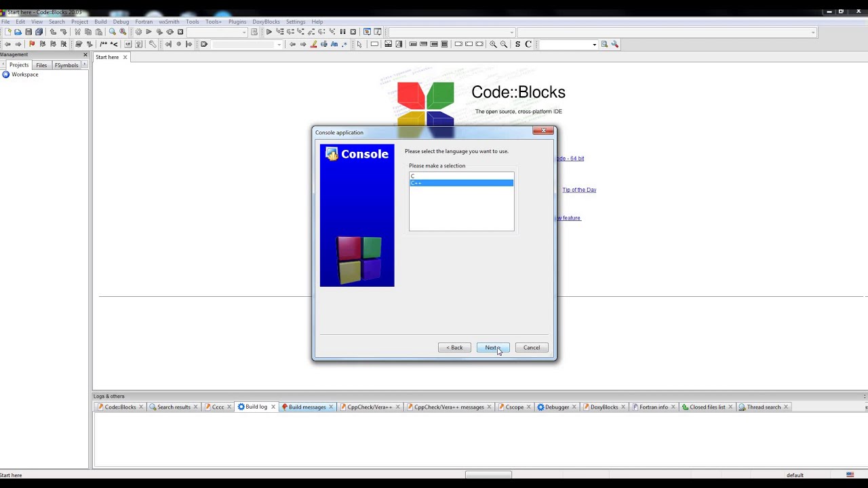
Task: Select C in the language list
Action: tap(461, 176)
